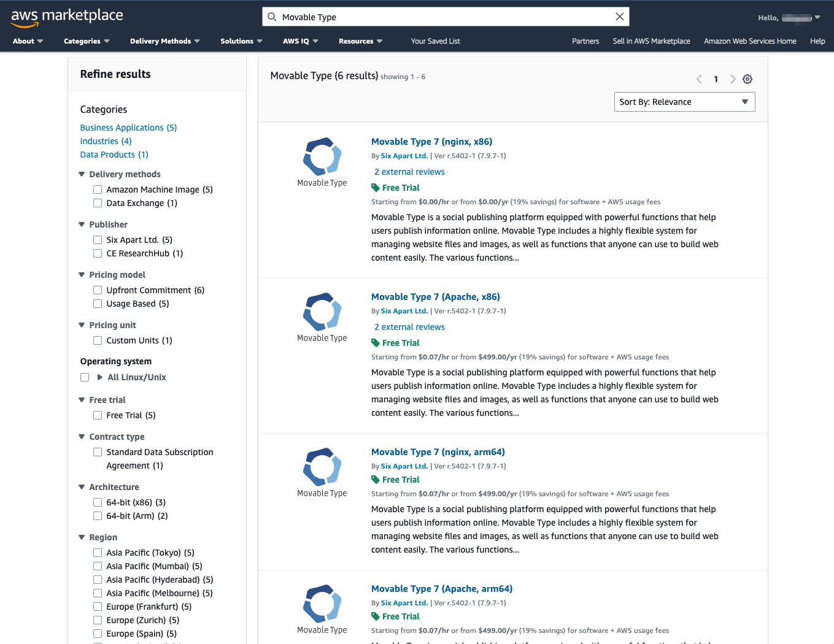Tick the 64-bit (Arm) architecture checkbox
The width and height of the screenshot is (834, 644).
(98, 516)
